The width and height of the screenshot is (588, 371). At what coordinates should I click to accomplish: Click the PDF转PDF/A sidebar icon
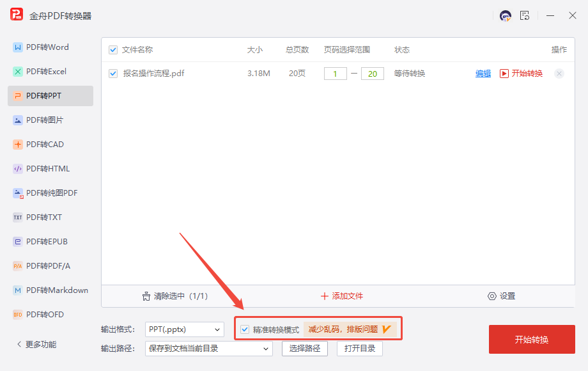pyautogui.click(x=18, y=266)
